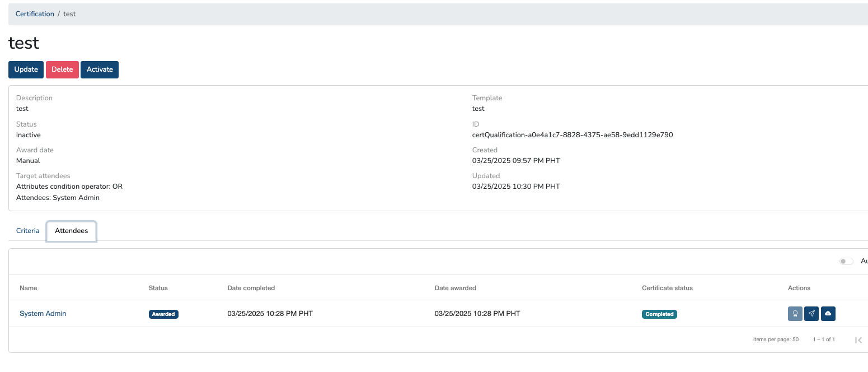Activate the test certification
Image resolution: width=868 pixels, height=372 pixels.
click(100, 69)
